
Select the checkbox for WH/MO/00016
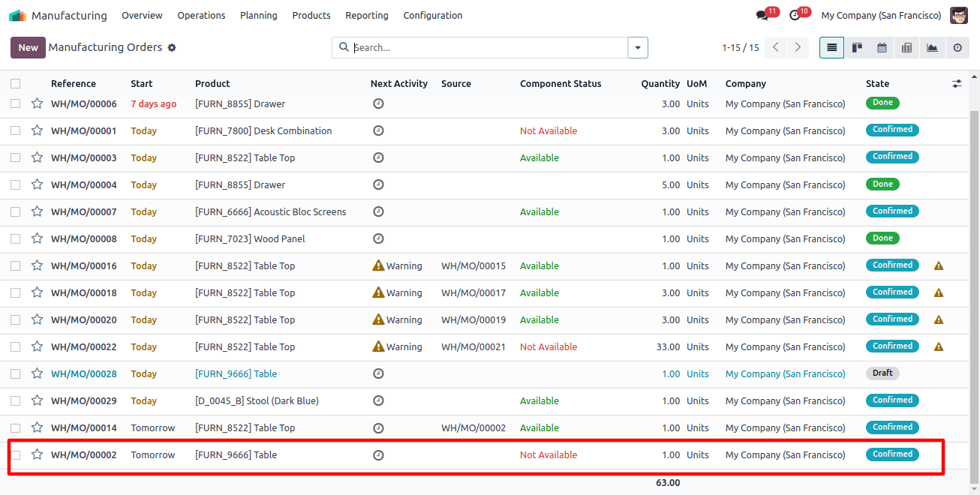pyautogui.click(x=16, y=265)
